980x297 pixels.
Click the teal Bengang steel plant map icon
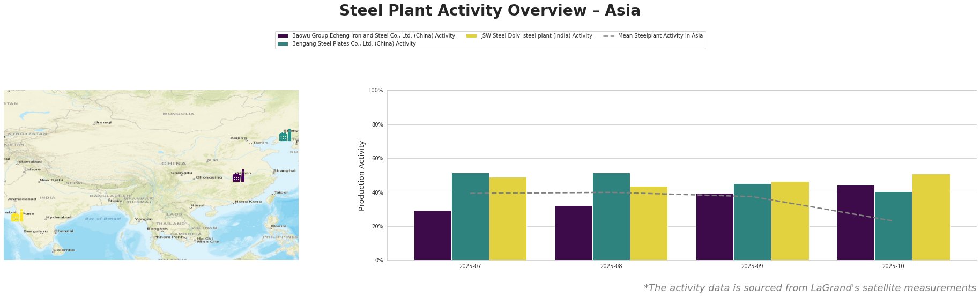(285, 136)
